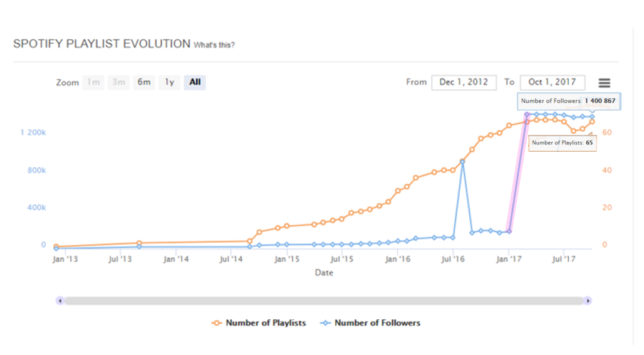The width and height of the screenshot is (644, 355).
Task: Toggle Number of Followers series in legend
Action: pos(377,323)
